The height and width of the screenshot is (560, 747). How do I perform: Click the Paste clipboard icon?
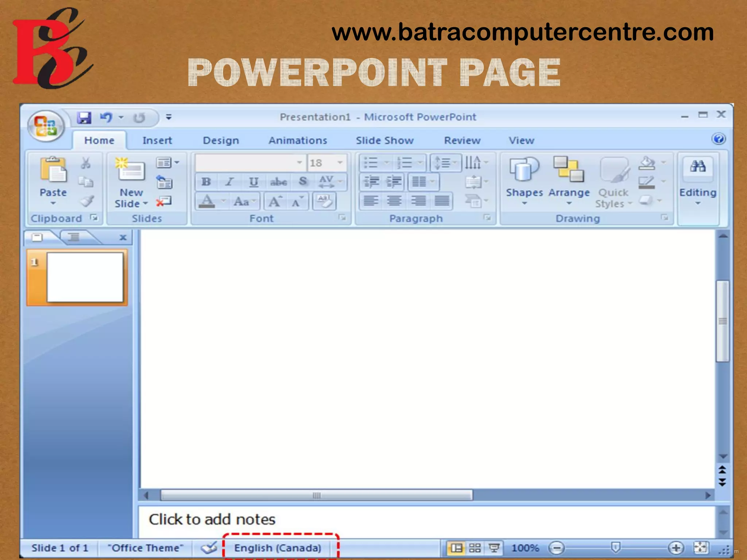[x=53, y=169]
